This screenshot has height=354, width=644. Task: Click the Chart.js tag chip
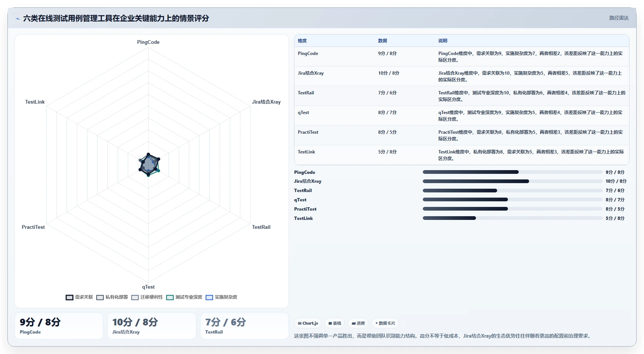308,323
